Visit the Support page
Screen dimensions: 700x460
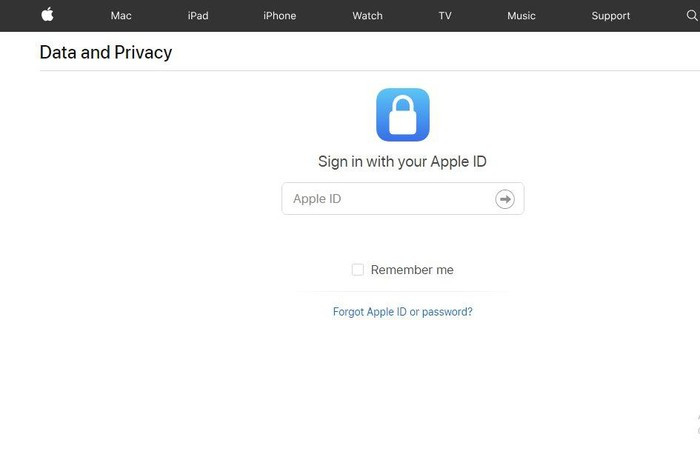610,16
